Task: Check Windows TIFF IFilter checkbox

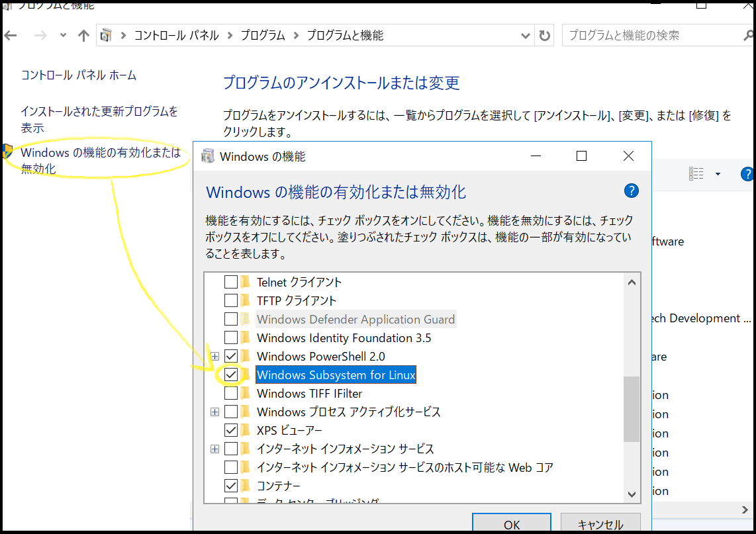Action: (231, 393)
